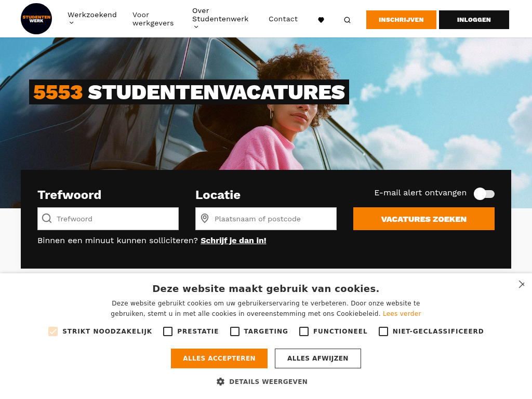532x399 pixels.
Task: Open site search with magnifier icon
Action: [x=347, y=20]
